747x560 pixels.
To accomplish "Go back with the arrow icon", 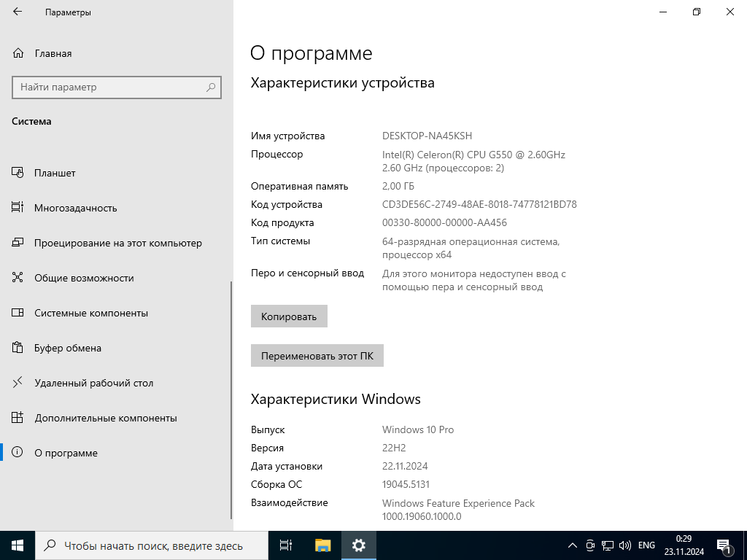I will tap(18, 12).
